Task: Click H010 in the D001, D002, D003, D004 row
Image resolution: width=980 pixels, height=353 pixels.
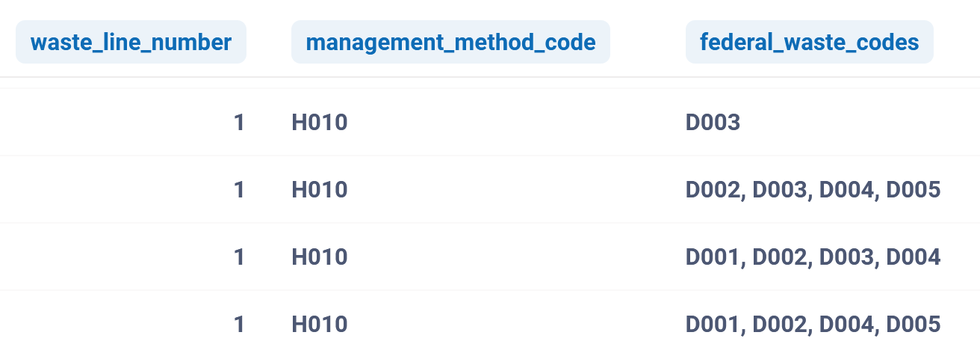Action: pyautogui.click(x=320, y=257)
